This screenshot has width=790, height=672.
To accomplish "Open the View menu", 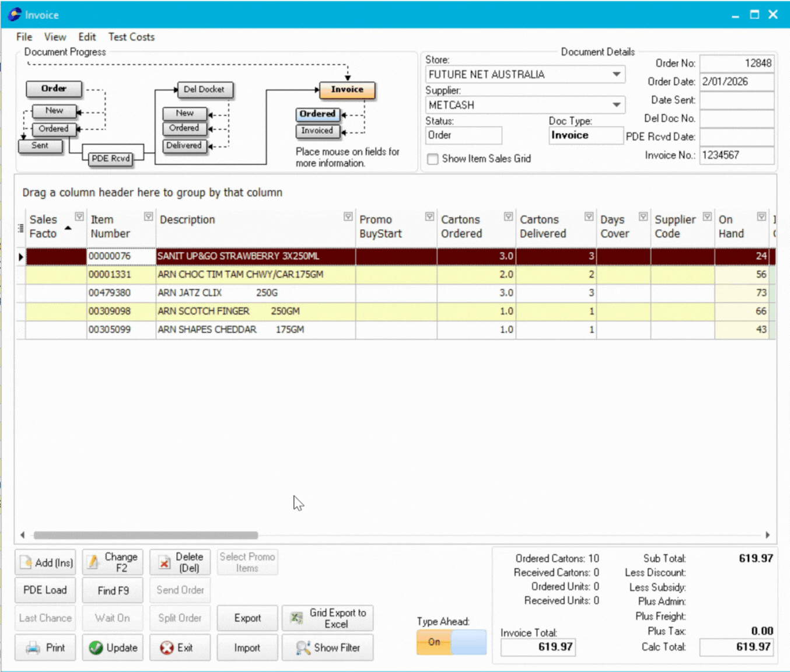I will (x=55, y=37).
